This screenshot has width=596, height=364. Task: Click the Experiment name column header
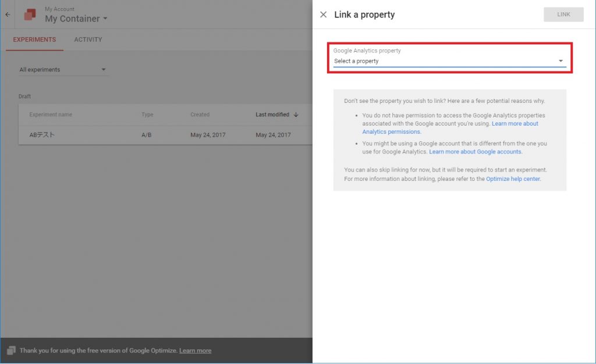(51, 115)
